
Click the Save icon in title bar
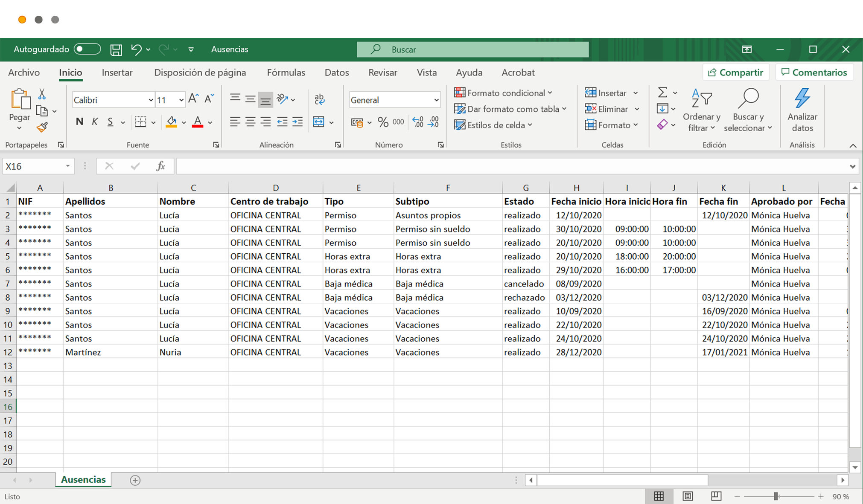click(116, 49)
